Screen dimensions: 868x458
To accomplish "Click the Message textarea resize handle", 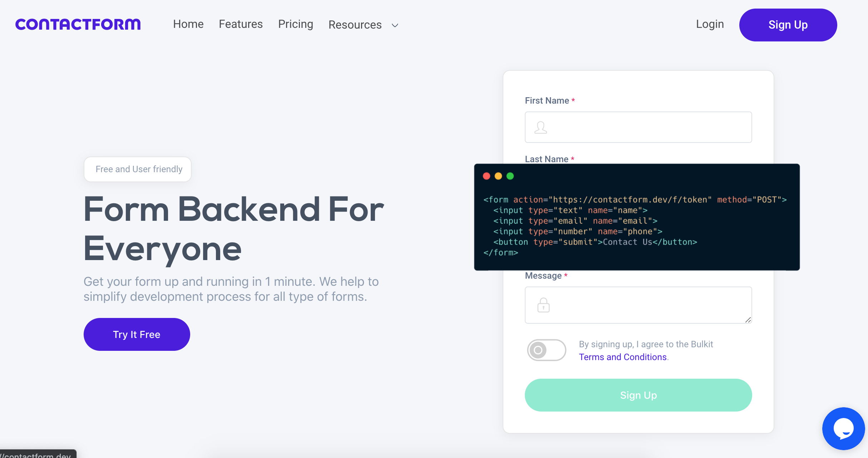I will tap(748, 320).
